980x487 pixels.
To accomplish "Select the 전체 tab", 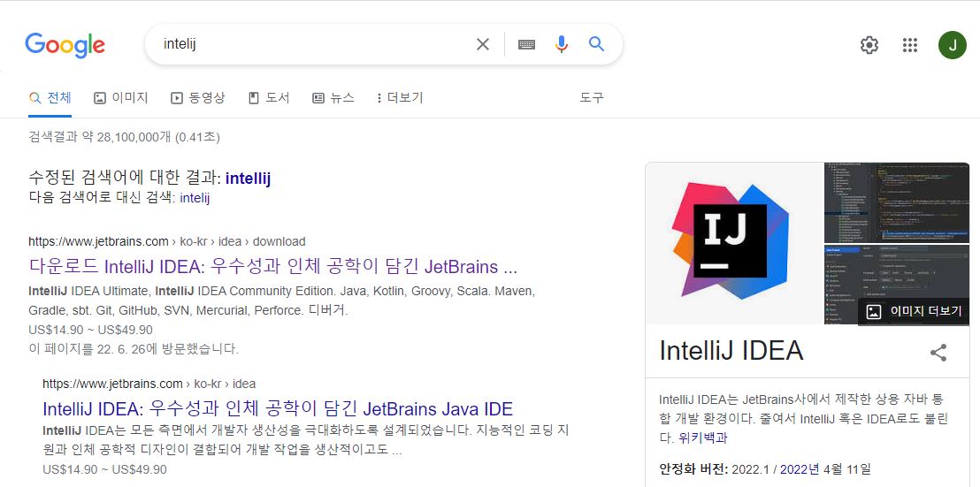I will point(50,98).
